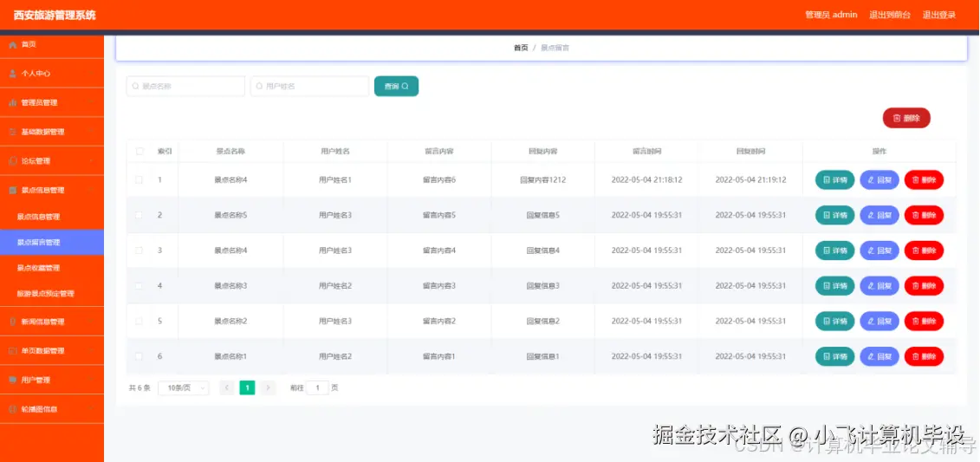This screenshot has height=462, width=980.
Task: Click 删除 for the 留言内容3 row
Action: (x=924, y=286)
